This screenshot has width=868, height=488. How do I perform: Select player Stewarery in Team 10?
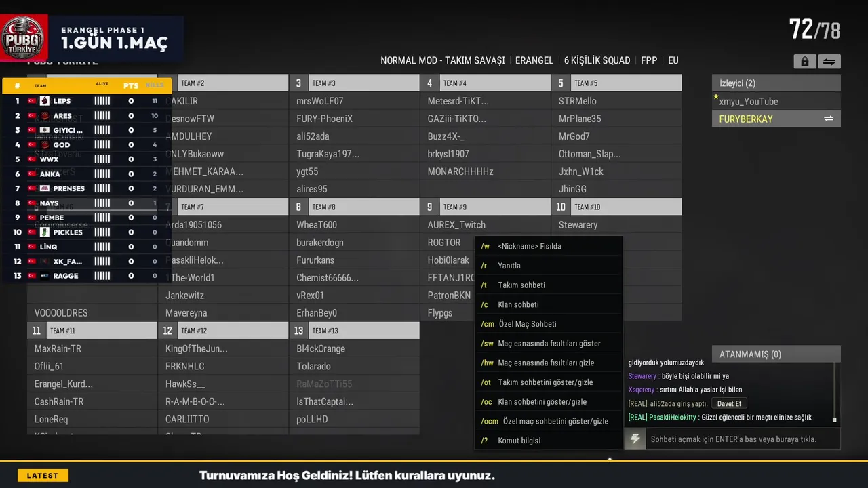[616, 224]
